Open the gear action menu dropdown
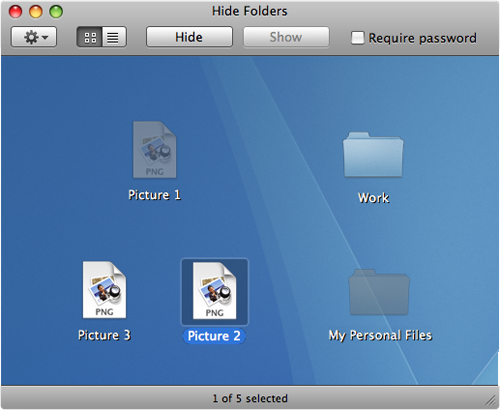This screenshot has height=410, width=500. [x=34, y=37]
